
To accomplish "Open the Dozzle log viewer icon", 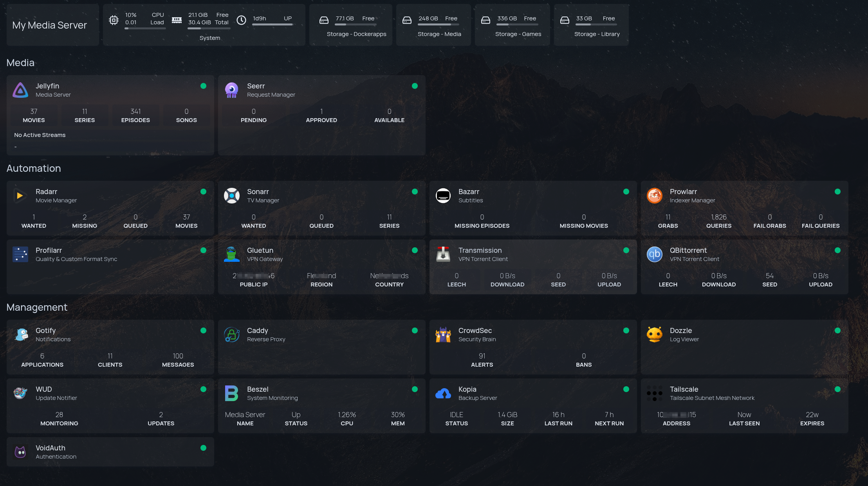I will tap(654, 334).
